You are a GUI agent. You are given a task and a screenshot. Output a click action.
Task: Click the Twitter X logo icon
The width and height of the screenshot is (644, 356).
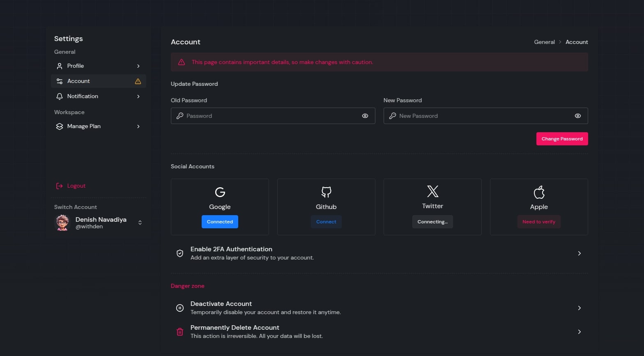coord(432,191)
